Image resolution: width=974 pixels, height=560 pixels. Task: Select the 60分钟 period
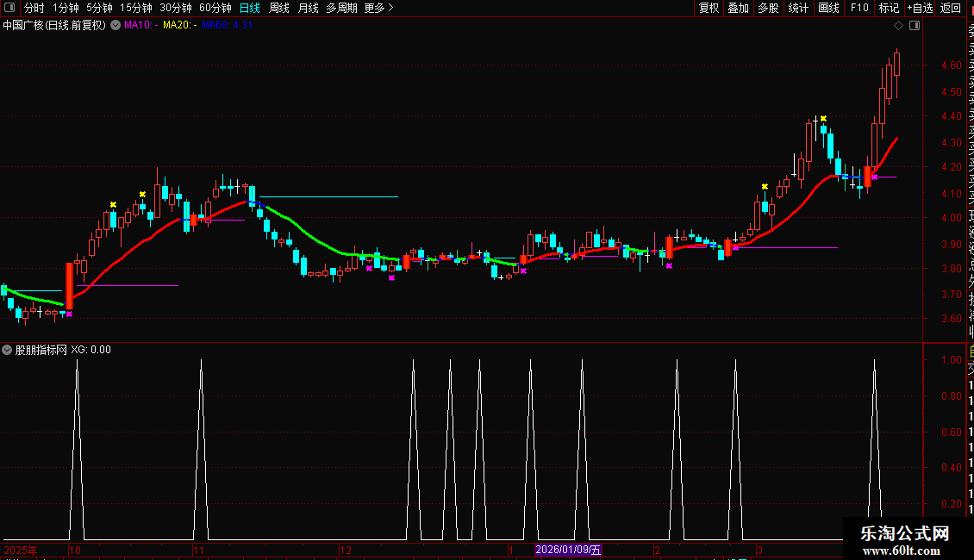215,8
